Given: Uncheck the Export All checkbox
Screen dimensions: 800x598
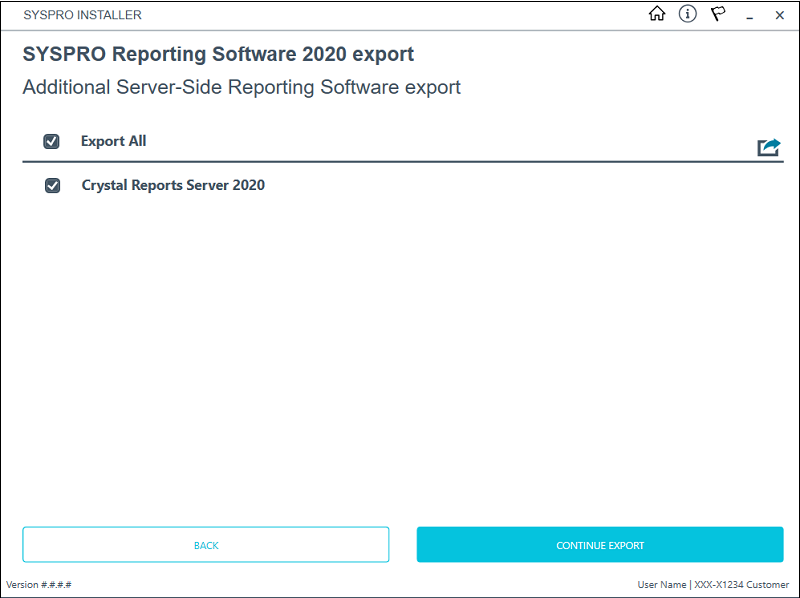Looking at the screenshot, I should [52, 142].
